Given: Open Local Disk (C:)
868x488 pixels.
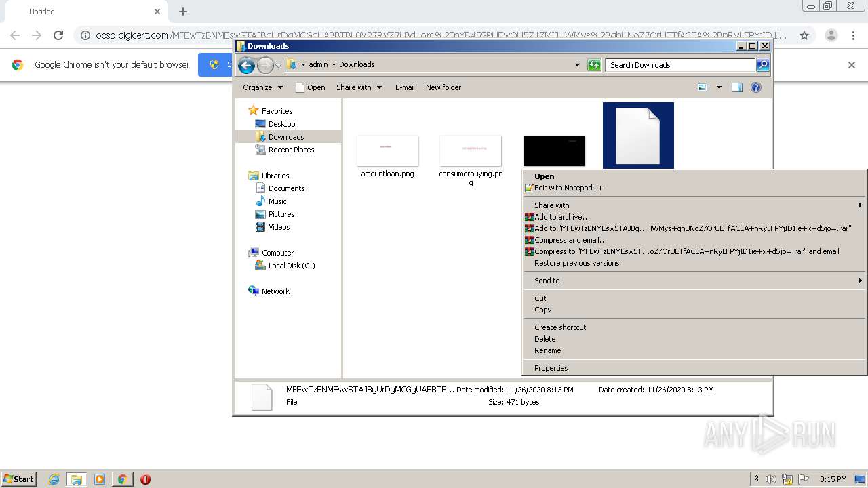Looking at the screenshot, I should click(292, 266).
